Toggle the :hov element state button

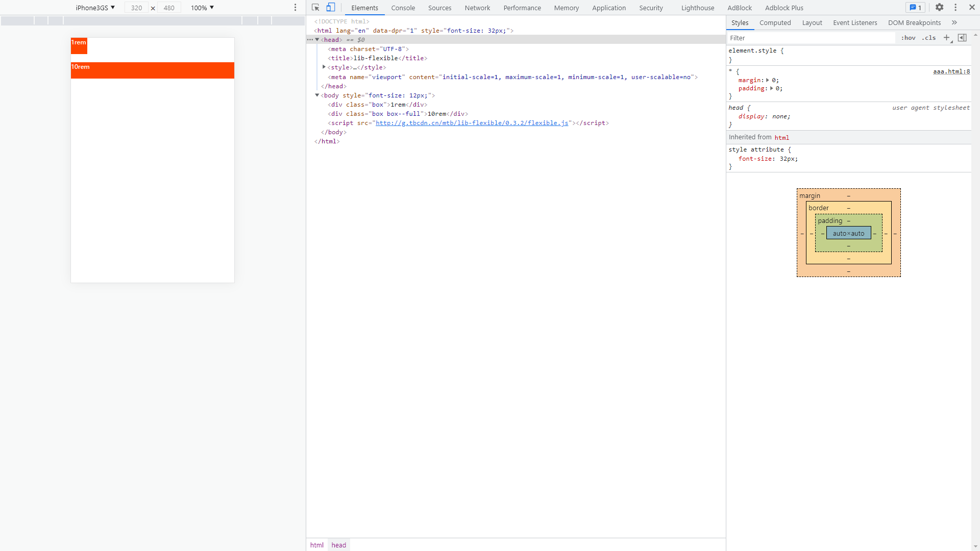click(x=908, y=38)
